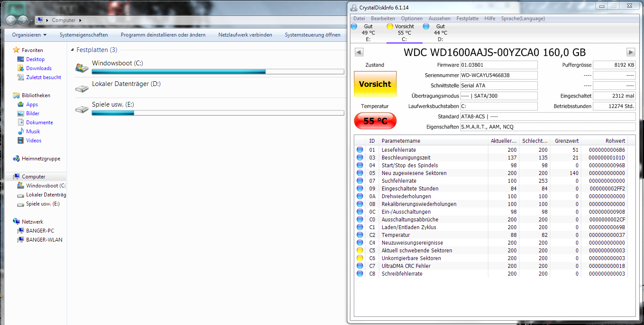644x325 pixels.
Task: Open the Aussehen menu
Action: 440,18
